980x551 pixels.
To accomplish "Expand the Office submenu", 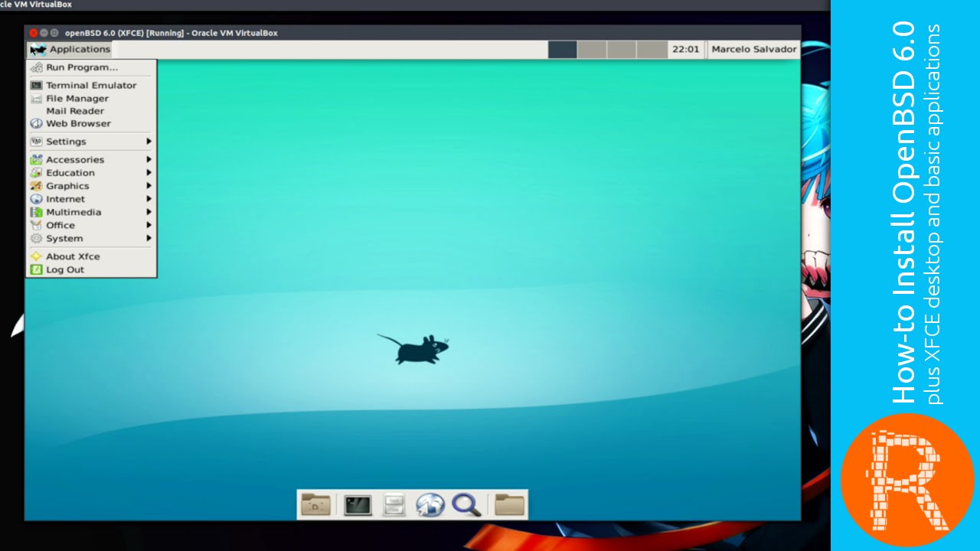I will coord(91,225).
